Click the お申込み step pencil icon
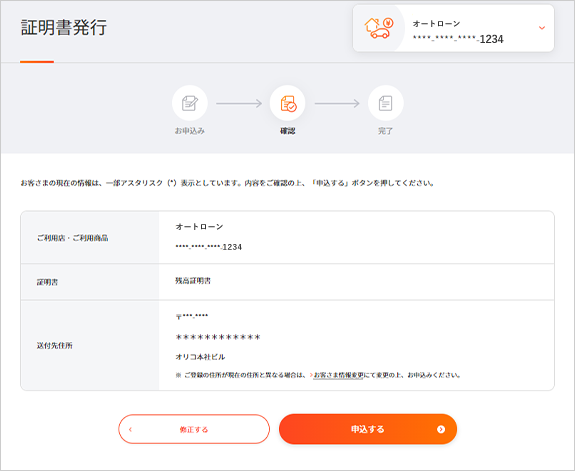The height and width of the screenshot is (471, 575). [190, 103]
